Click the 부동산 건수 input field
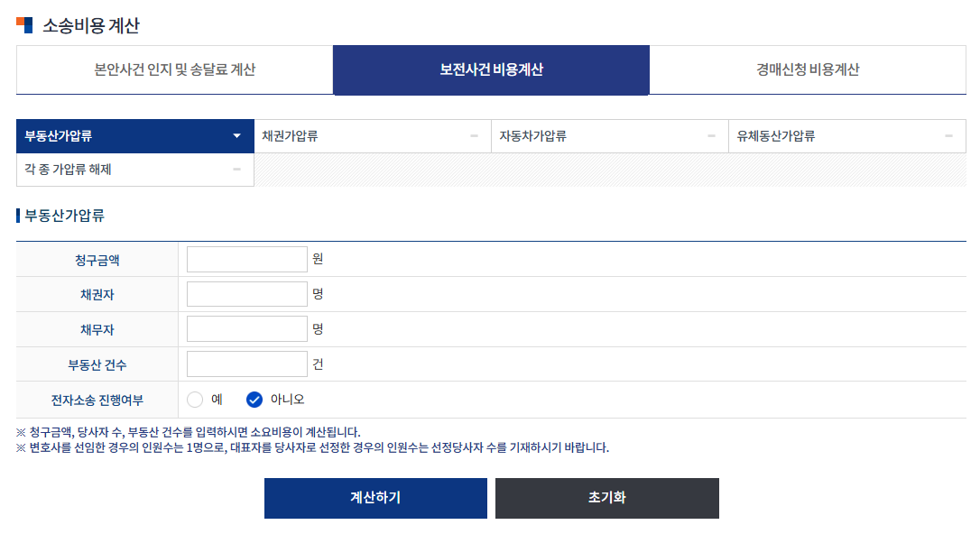 [x=245, y=364]
